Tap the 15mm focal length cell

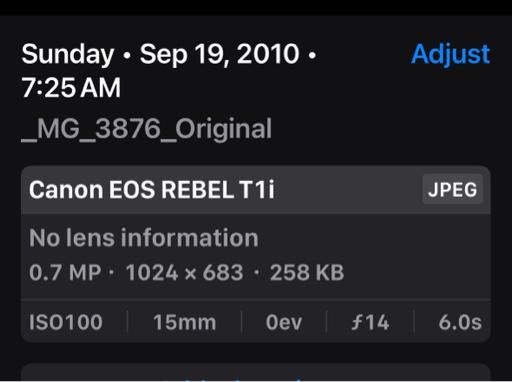click(185, 322)
